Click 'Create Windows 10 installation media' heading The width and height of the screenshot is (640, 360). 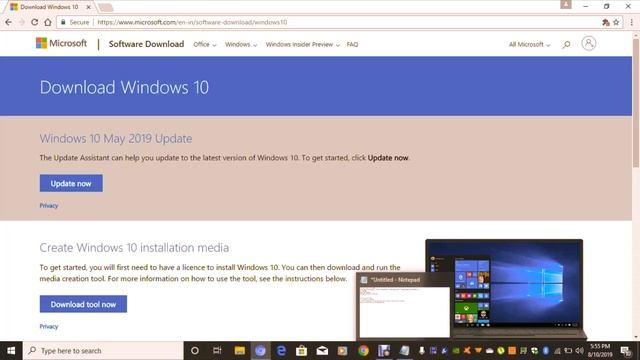click(x=134, y=247)
